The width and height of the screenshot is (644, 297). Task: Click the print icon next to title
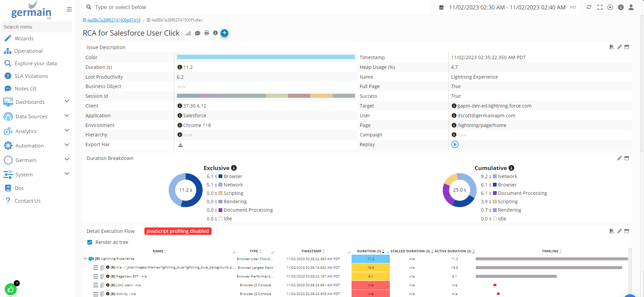pyautogui.click(x=206, y=33)
